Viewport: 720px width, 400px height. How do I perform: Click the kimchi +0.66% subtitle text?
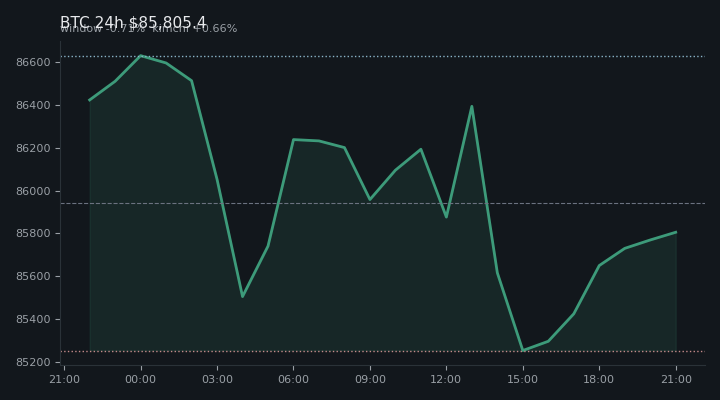coord(195,28)
